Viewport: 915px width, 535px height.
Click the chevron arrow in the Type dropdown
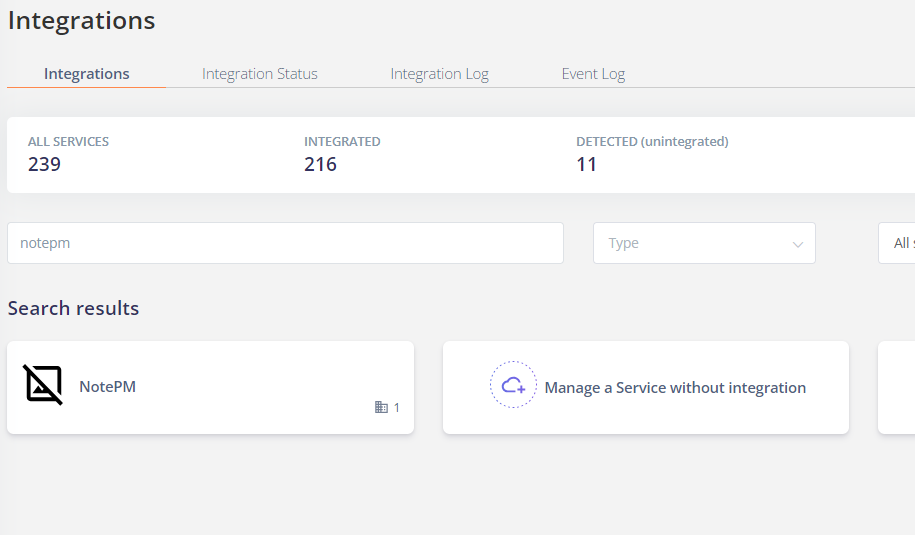797,244
